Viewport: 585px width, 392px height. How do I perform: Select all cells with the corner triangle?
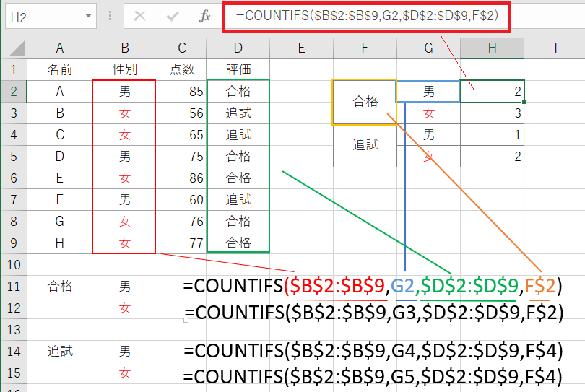coord(15,48)
